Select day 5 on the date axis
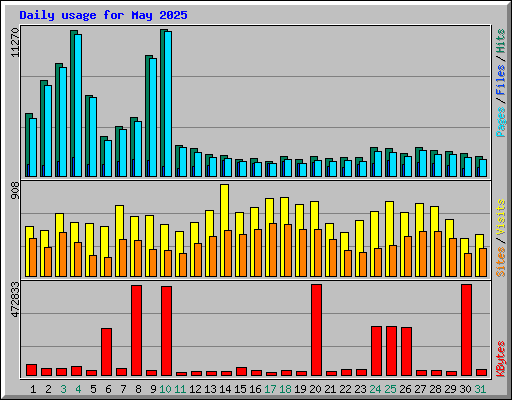This screenshot has height=400, width=512. 93,389
